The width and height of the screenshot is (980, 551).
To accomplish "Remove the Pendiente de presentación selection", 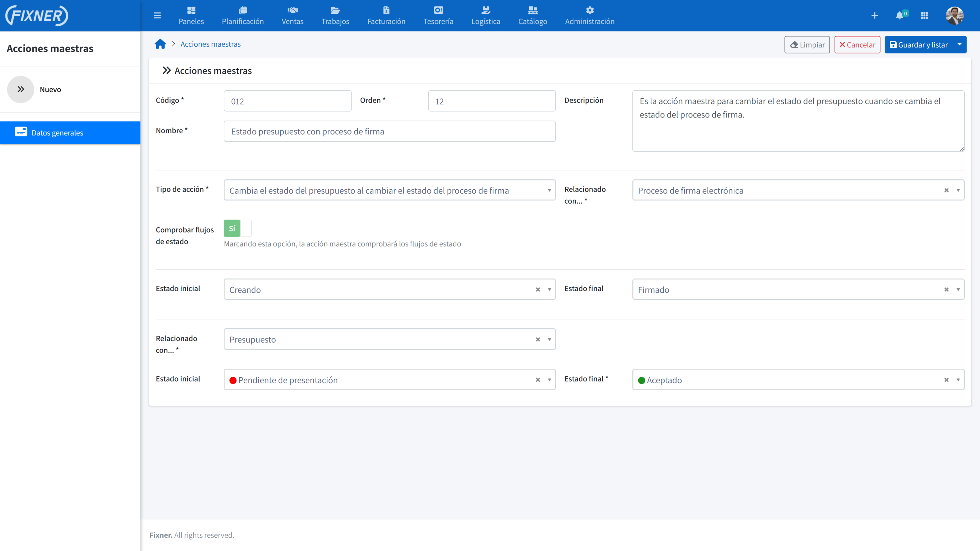I will coord(538,380).
